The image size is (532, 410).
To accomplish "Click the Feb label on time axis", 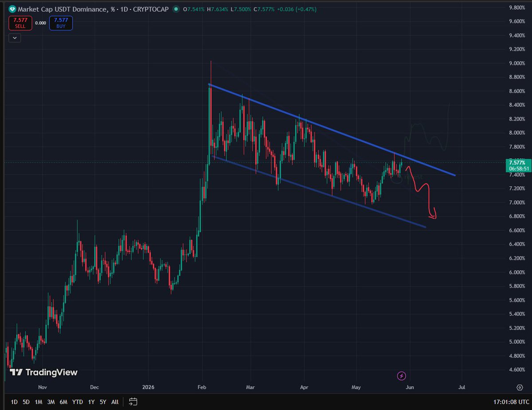I will click(x=202, y=387).
